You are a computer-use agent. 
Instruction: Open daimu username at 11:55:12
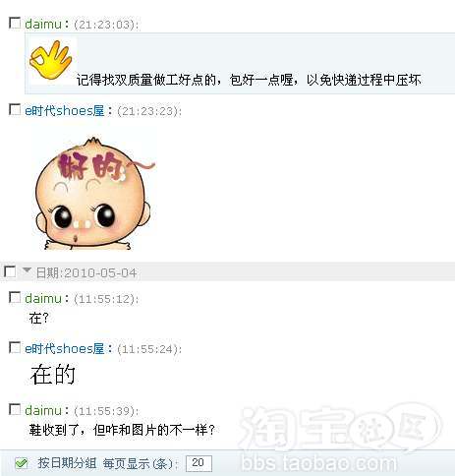pyautogui.click(x=43, y=299)
